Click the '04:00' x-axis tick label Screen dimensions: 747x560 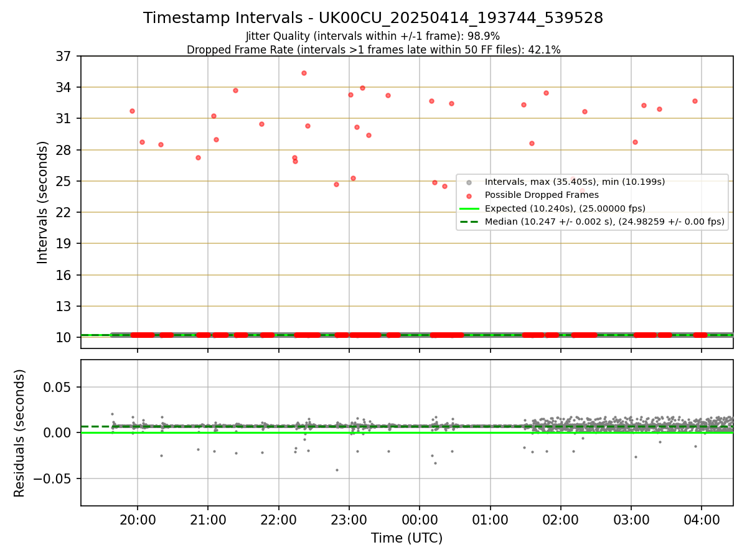pyautogui.click(x=702, y=520)
